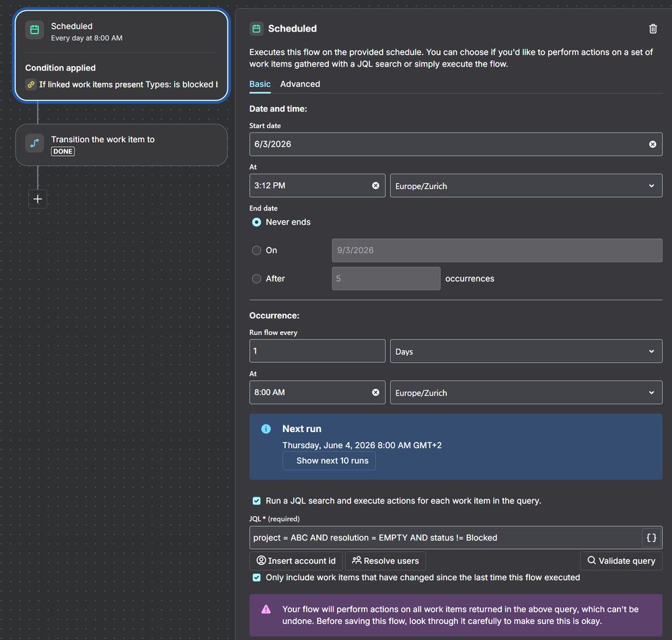Click Resolve users button

pyautogui.click(x=385, y=561)
